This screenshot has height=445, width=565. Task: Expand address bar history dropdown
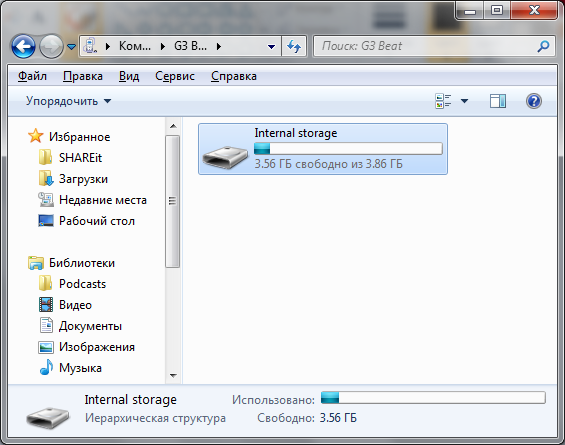click(x=271, y=46)
